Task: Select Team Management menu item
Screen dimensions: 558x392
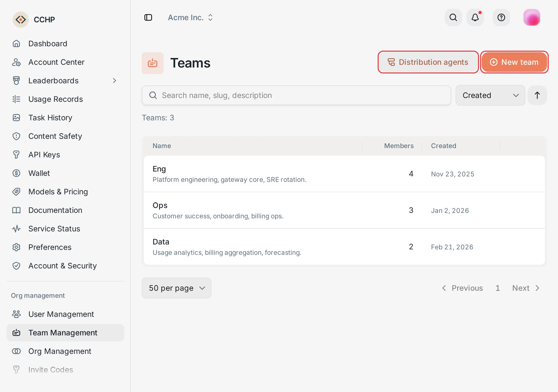Action: pyautogui.click(x=65, y=333)
